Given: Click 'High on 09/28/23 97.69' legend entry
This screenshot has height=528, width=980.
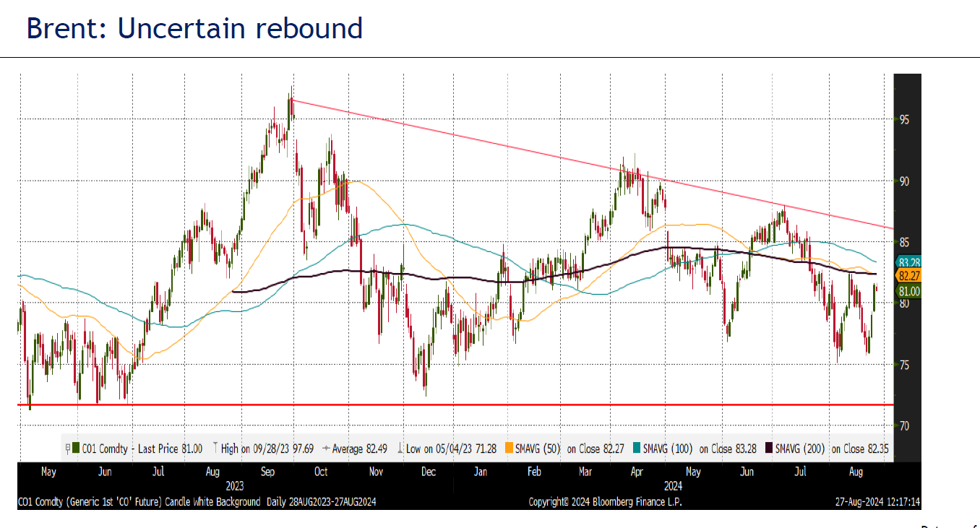Looking at the screenshot, I should click(x=267, y=449).
